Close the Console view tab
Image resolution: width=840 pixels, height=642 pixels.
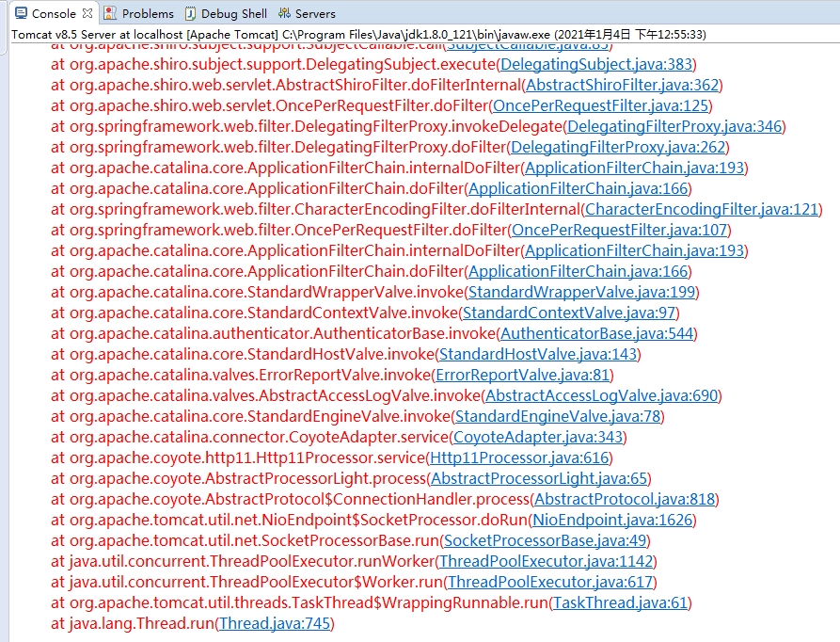point(87,13)
